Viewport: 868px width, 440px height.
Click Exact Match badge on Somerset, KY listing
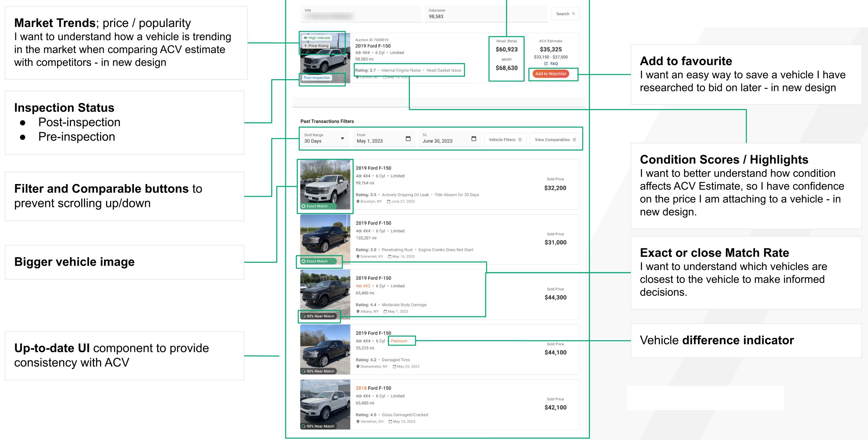pos(319,261)
